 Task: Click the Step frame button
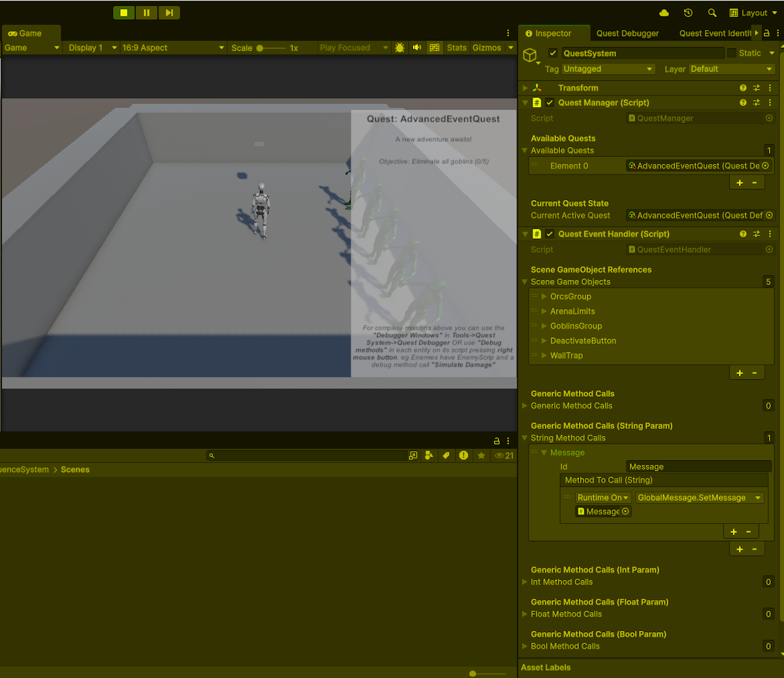click(169, 12)
